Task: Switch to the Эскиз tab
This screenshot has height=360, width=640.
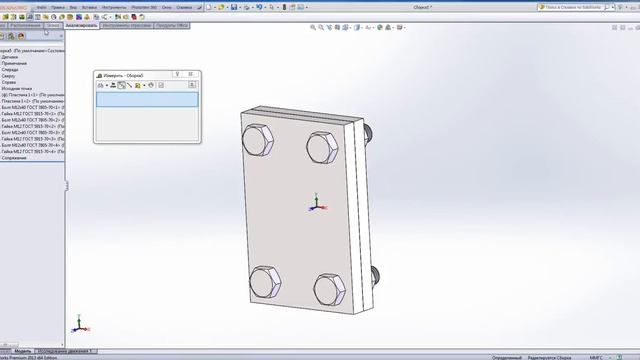Action: [x=53, y=25]
